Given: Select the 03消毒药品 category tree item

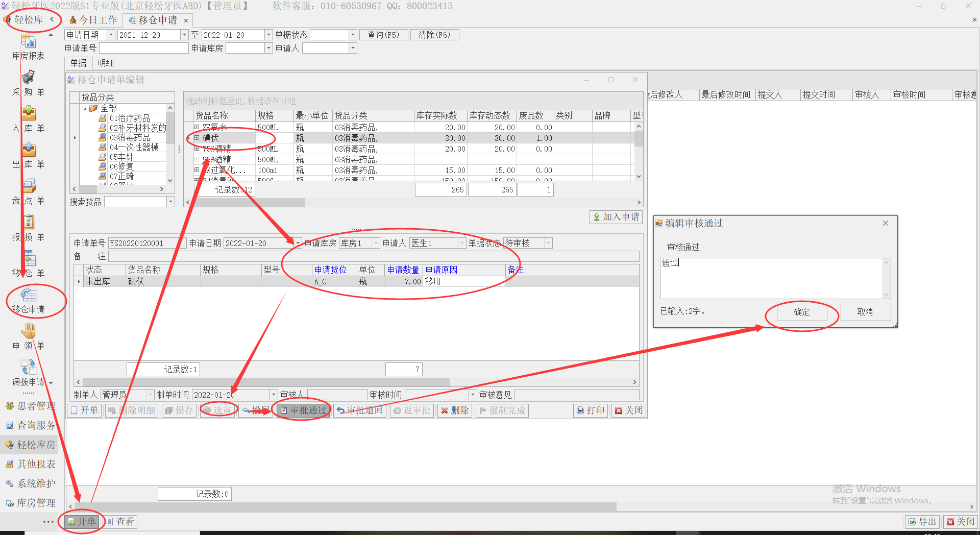Looking at the screenshot, I should [x=130, y=138].
